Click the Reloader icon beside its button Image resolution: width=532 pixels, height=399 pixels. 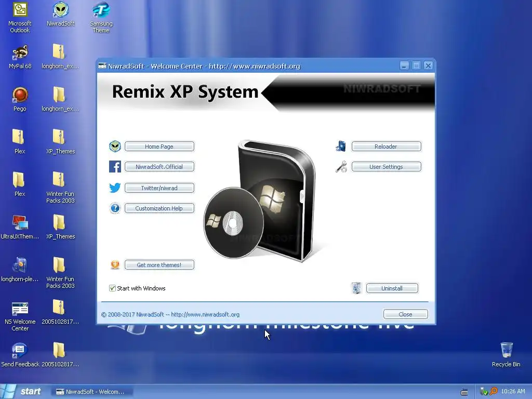click(341, 146)
